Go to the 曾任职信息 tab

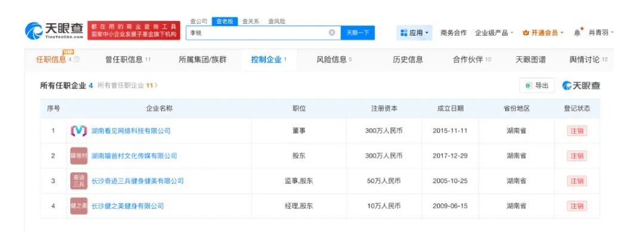point(128,60)
